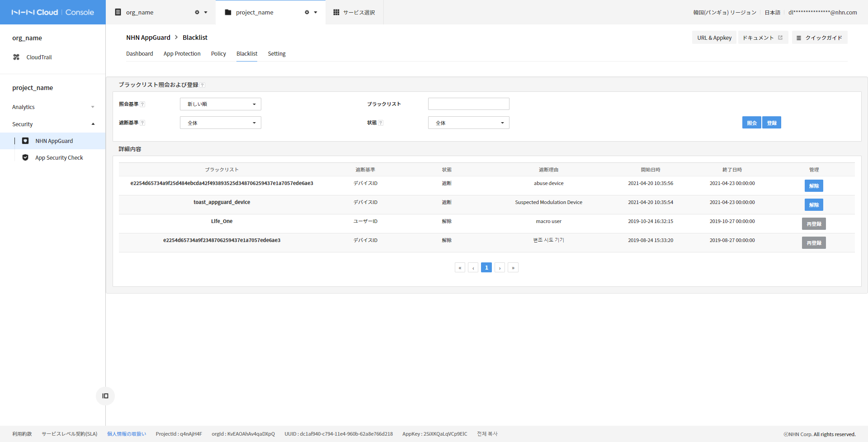
Task: Open 個人情報の取扱い link
Action: tap(127, 434)
